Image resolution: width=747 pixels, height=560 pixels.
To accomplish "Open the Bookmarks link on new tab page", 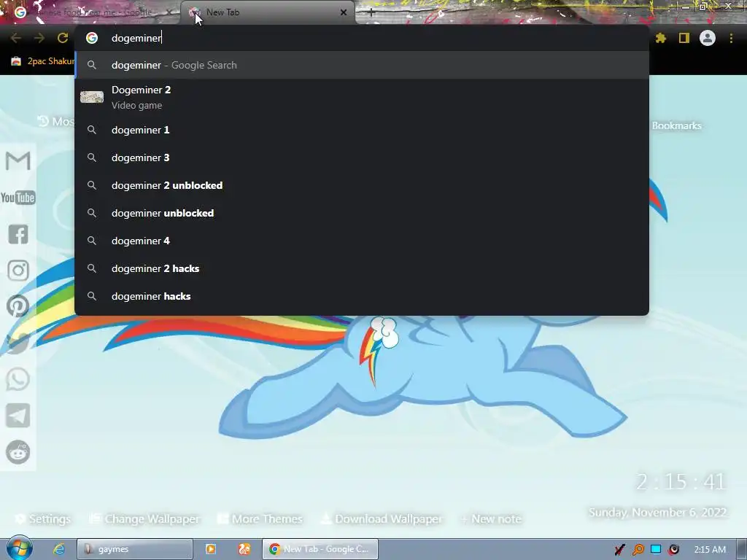I will pyautogui.click(x=676, y=125).
